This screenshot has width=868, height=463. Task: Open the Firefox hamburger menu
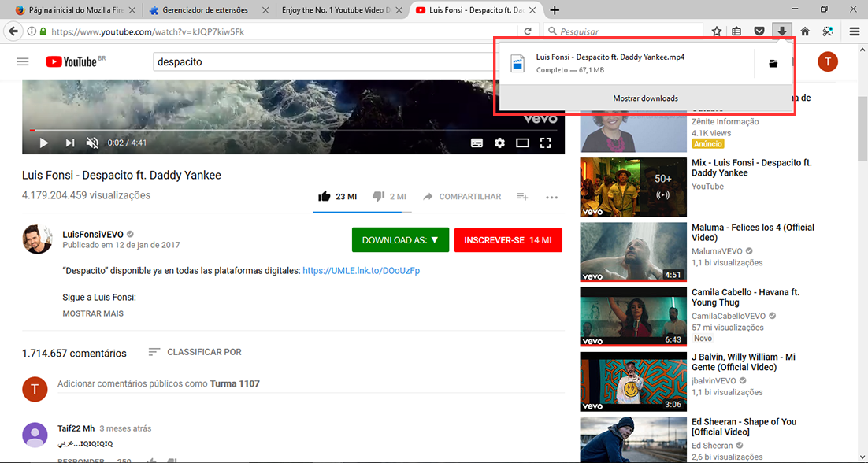click(x=855, y=31)
